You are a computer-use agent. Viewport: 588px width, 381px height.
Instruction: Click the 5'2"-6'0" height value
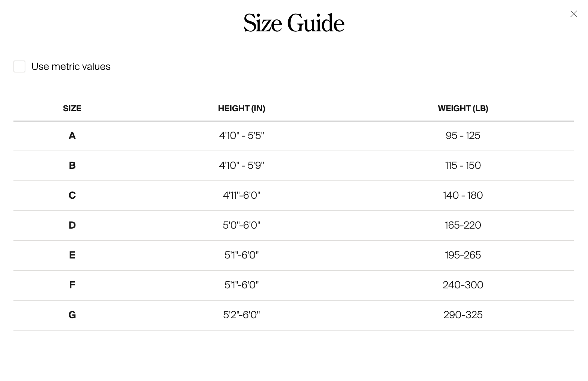[242, 315]
